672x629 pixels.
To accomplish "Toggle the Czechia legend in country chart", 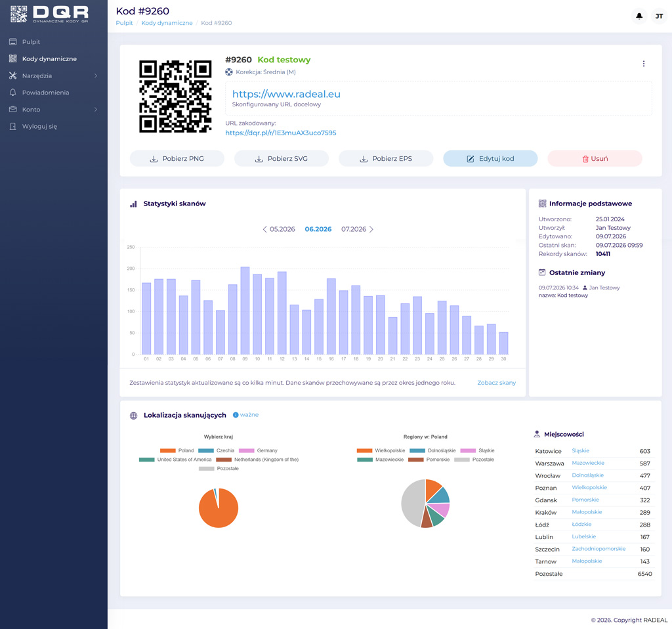I will click(x=216, y=450).
